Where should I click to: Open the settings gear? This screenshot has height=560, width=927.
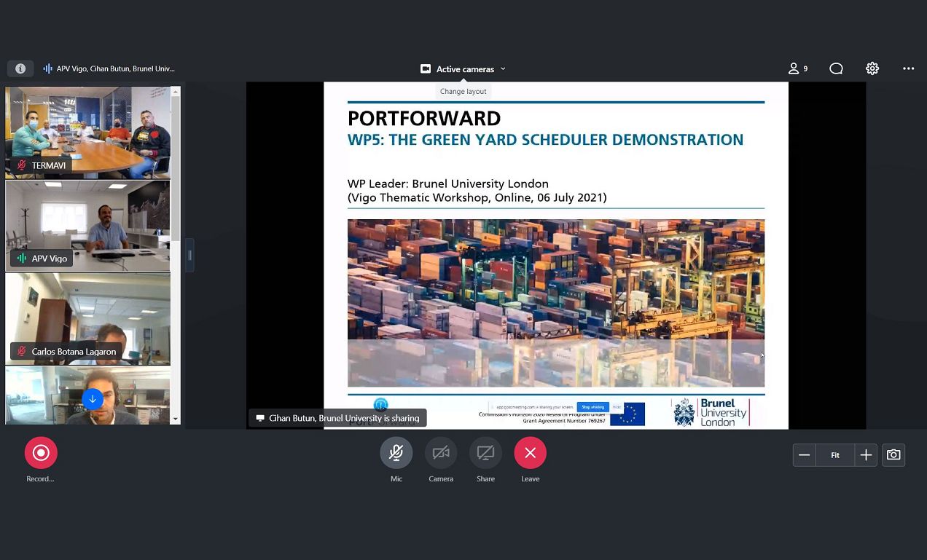point(872,68)
